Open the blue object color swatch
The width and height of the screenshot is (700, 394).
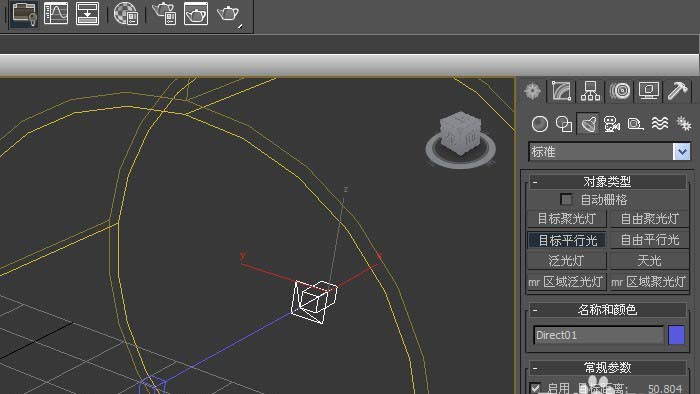[x=676, y=335]
